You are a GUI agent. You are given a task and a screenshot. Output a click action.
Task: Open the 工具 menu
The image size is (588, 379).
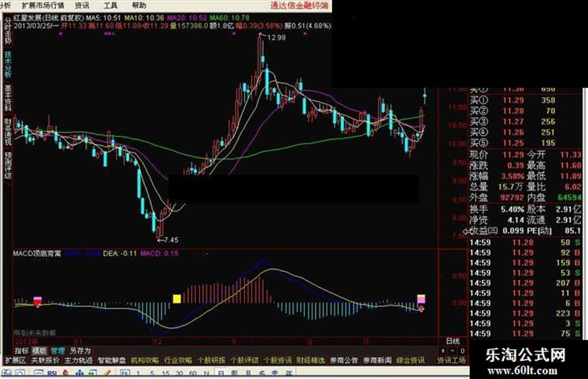[110, 5]
